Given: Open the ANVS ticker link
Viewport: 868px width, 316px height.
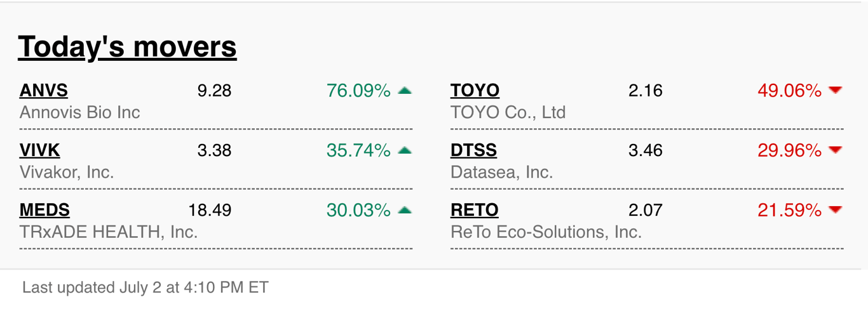Looking at the screenshot, I should (43, 91).
